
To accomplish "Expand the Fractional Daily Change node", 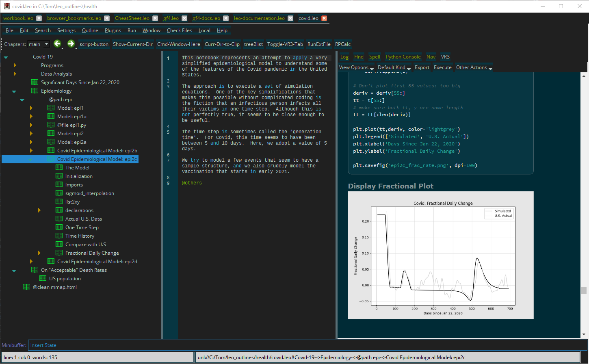I will [x=39, y=253].
